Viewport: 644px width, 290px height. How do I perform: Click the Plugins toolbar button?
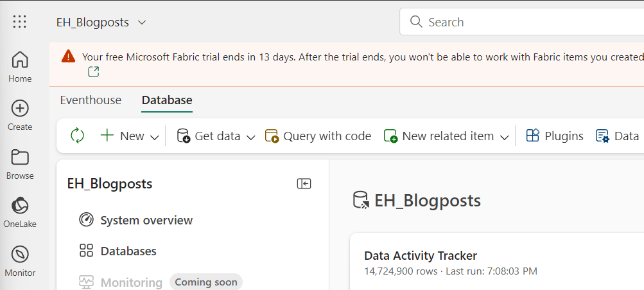(x=555, y=136)
